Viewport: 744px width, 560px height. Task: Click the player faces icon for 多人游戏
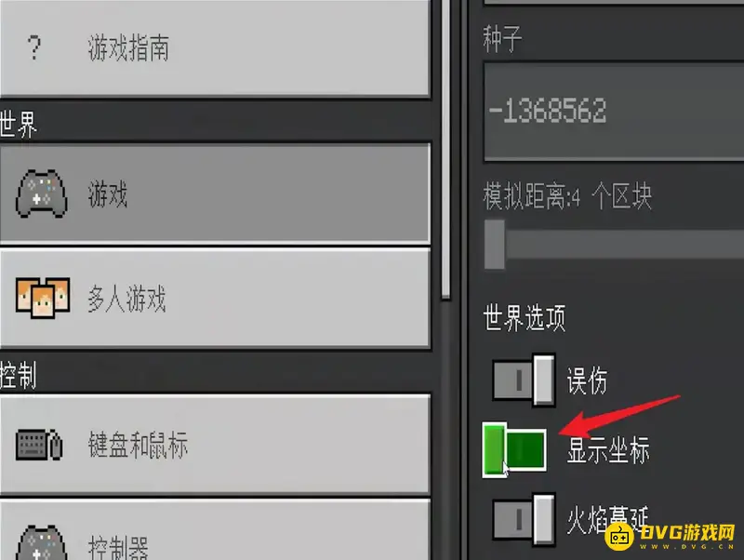tap(43, 298)
